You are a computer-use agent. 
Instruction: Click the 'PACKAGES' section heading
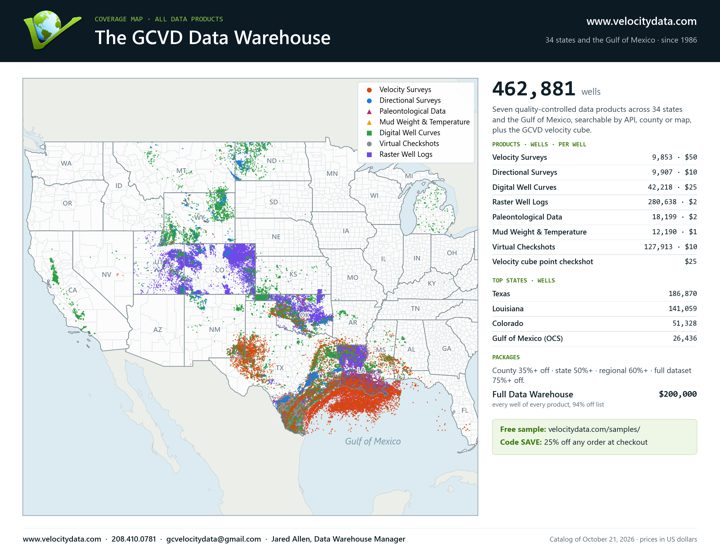pyautogui.click(x=506, y=357)
